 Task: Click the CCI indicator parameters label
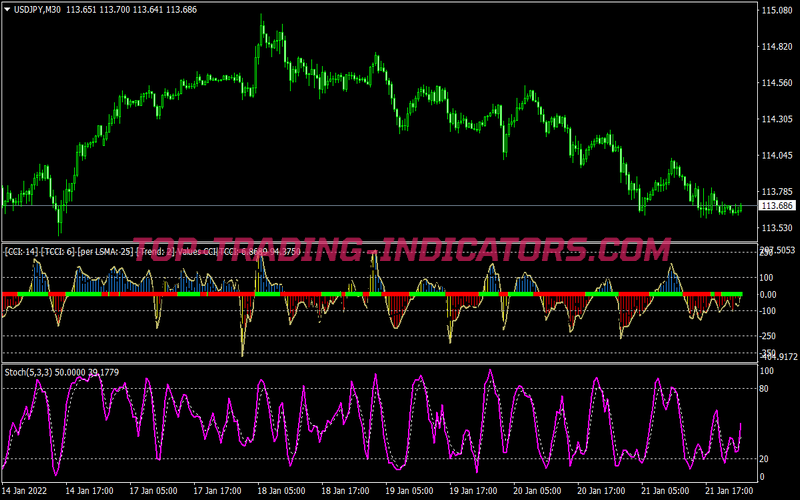(152, 251)
